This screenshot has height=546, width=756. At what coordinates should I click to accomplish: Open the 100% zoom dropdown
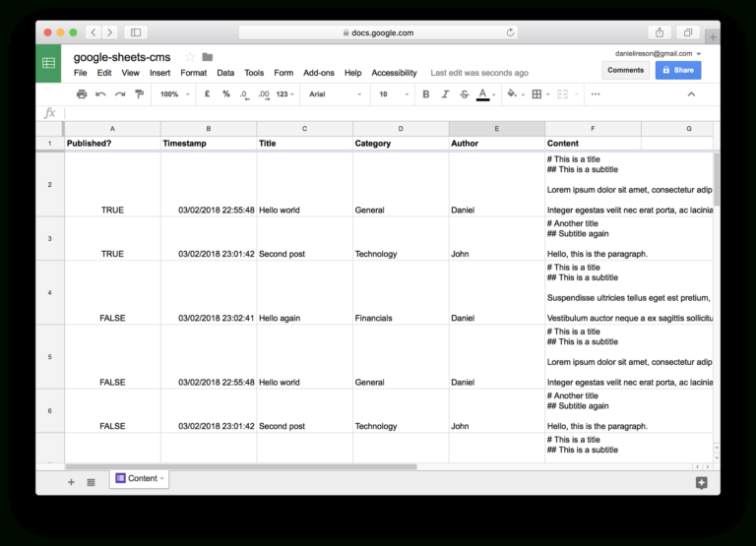click(x=173, y=94)
